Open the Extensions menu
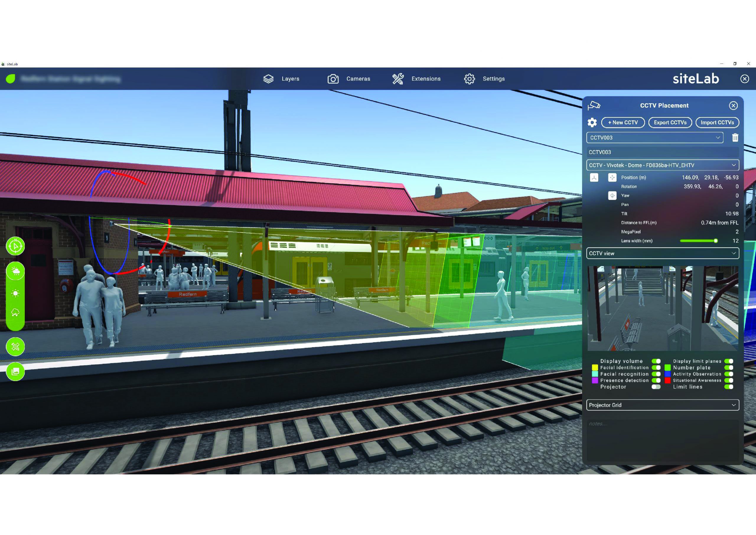This screenshot has width=756, height=535. (416, 79)
